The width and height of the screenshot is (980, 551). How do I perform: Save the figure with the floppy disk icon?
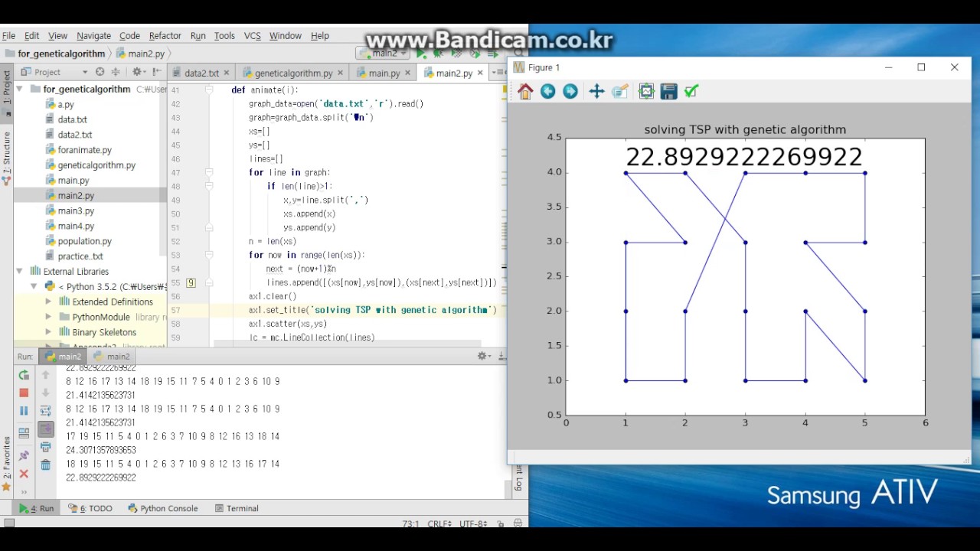[x=669, y=92]
